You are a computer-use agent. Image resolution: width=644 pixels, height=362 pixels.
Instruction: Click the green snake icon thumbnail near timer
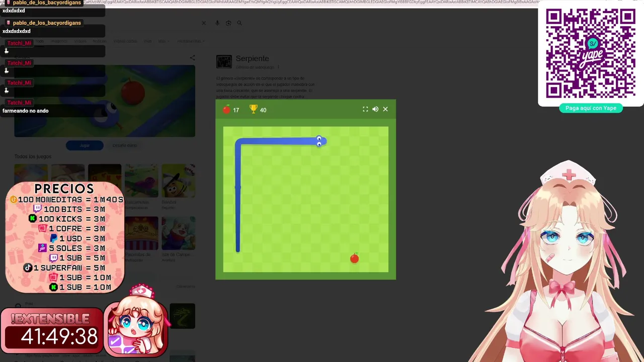182,316
